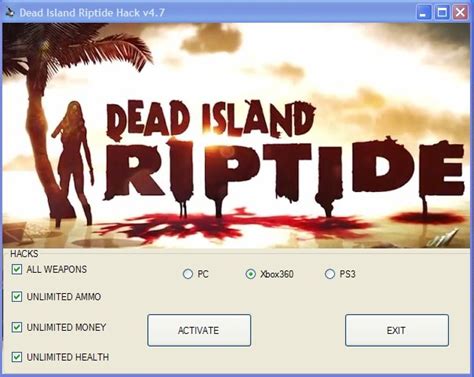Click the HACKS group label

(x=24, y=254)
